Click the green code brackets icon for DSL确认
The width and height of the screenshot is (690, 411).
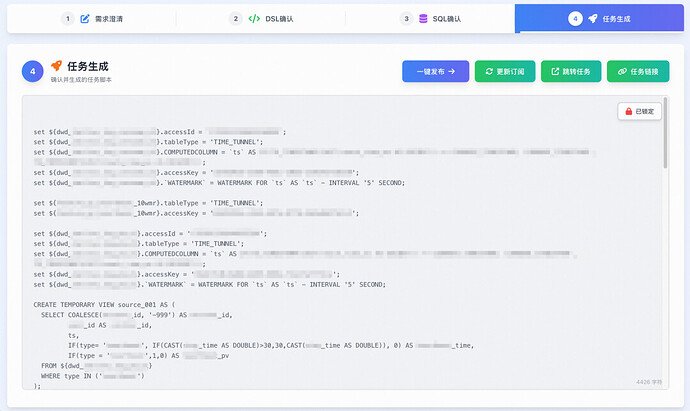tap(254, 18)
